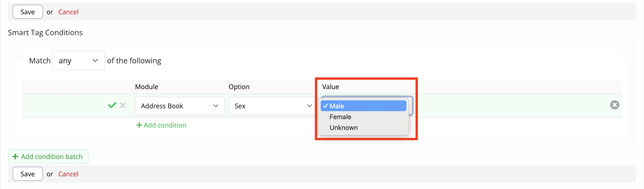Click the Option column header

(239, 87)
